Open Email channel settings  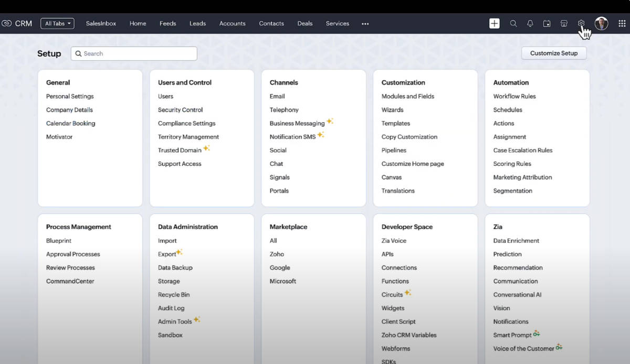point(277,96)
